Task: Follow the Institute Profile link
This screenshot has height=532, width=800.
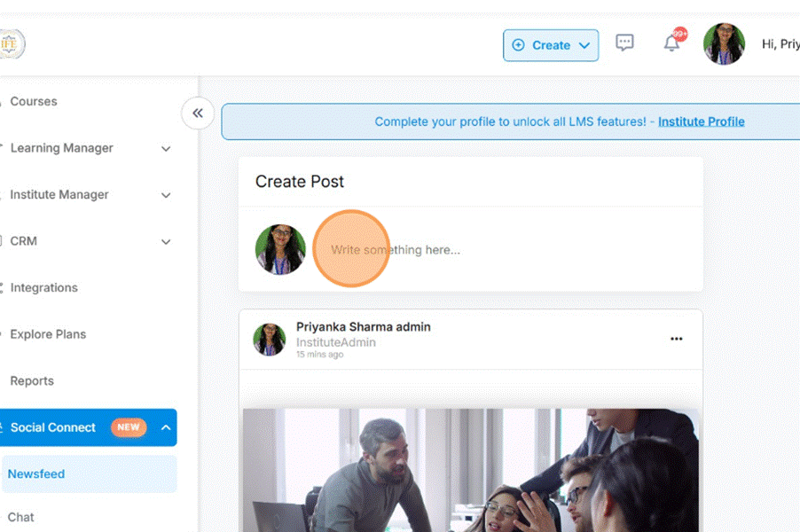Action: (x=701, y=121)
